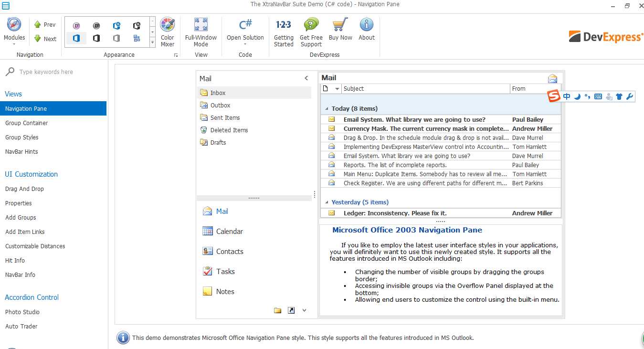This screenshot has height=349, width=644.
Task: Go to the next demo with Next
Action: pyautogui.click(x=45, y=39)
